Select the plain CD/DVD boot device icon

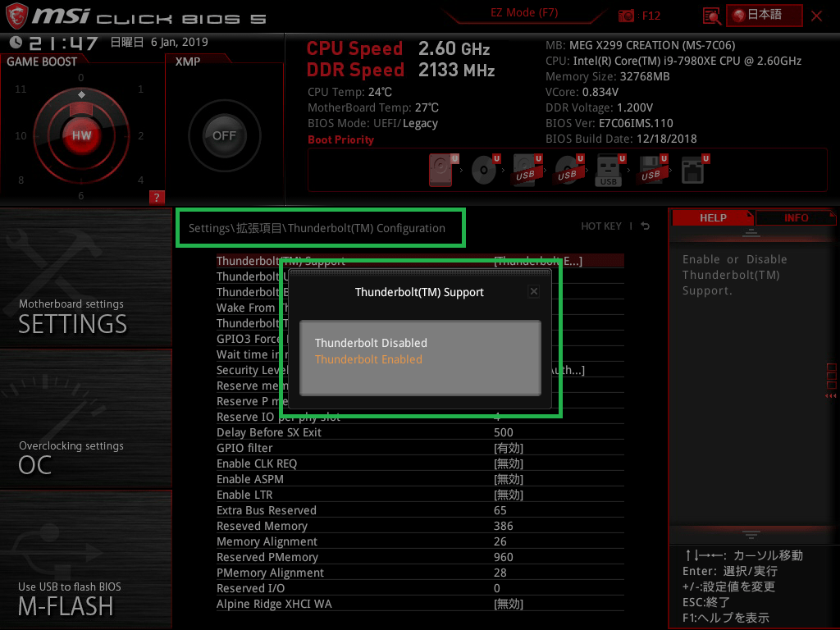click(x=485, y=170)
